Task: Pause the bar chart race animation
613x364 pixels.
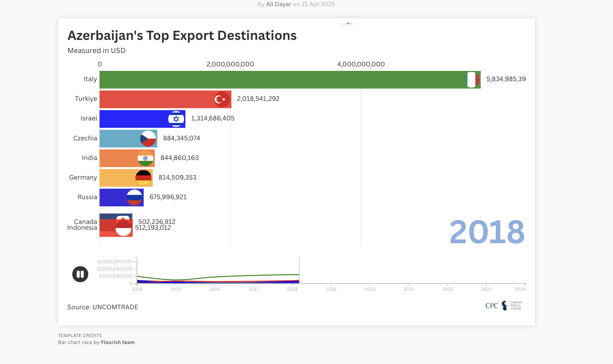Action: (x=80, y=274)
